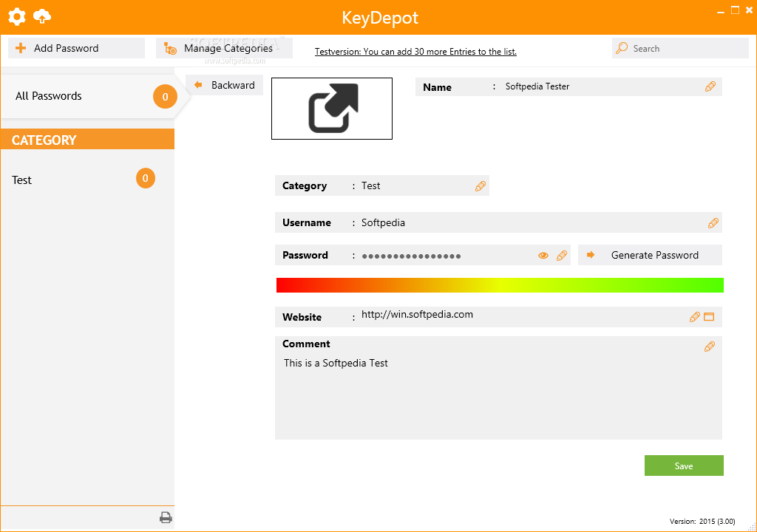
Task: Click the password strength color bar
Action: tap(500, 285)
